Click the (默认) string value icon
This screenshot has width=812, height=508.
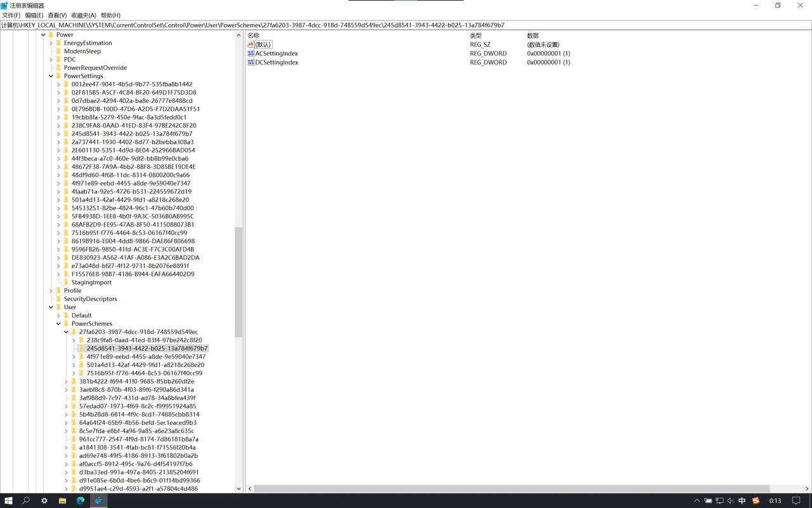point(251,44)
